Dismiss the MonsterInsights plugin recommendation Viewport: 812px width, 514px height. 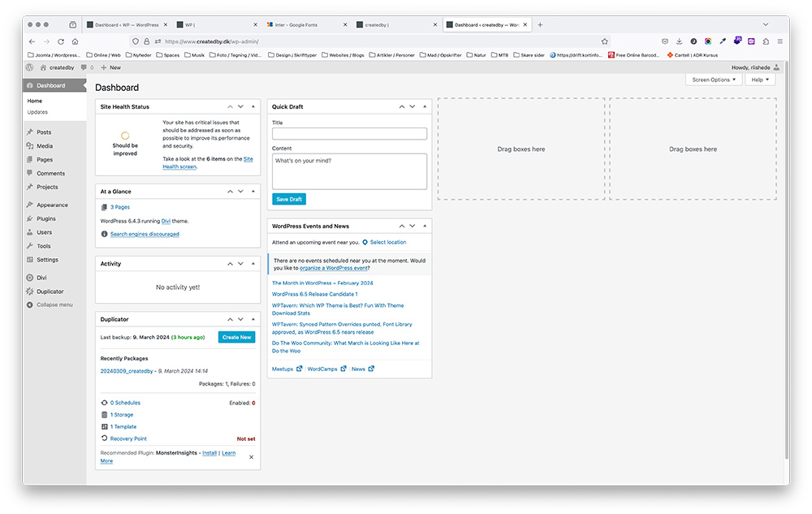[251, 457]
